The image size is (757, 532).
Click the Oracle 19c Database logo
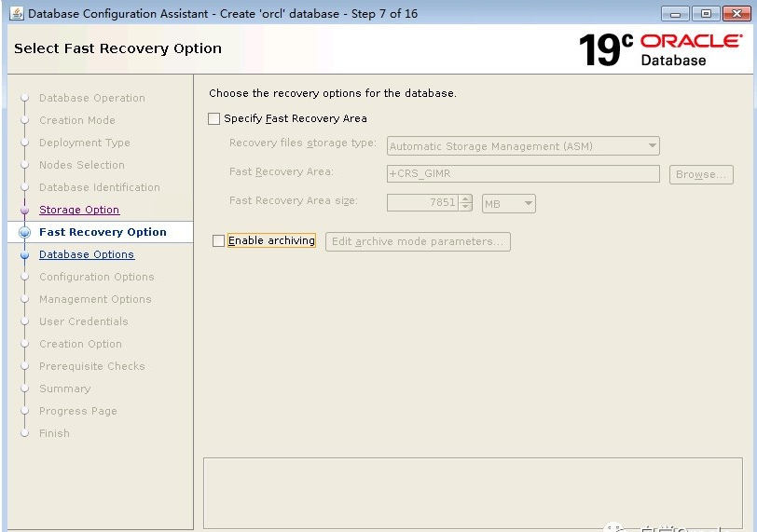pos(660,49)
